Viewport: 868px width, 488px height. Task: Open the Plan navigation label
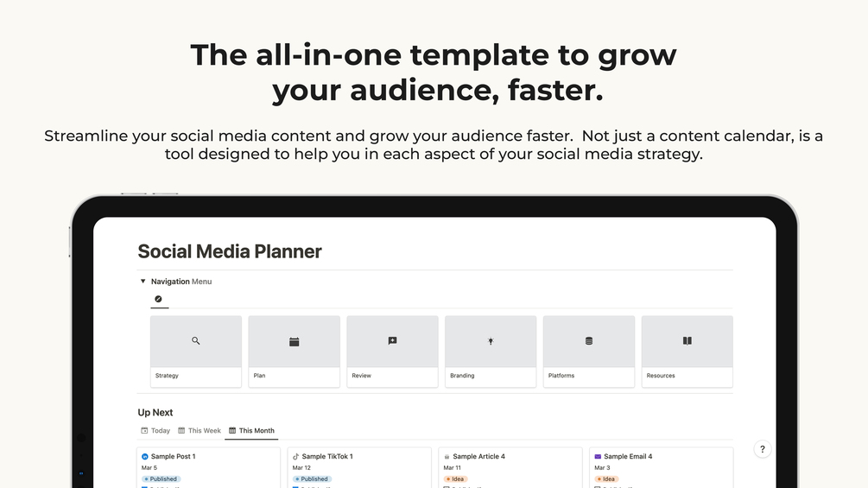259,376
